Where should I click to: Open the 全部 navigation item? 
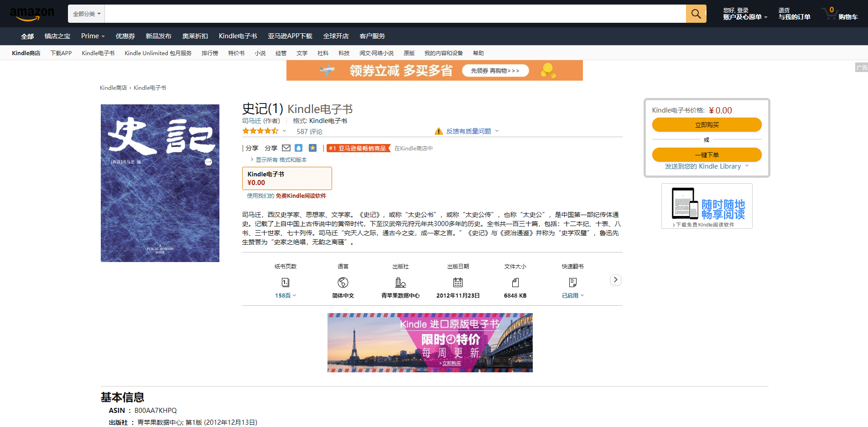click(27, 36)
